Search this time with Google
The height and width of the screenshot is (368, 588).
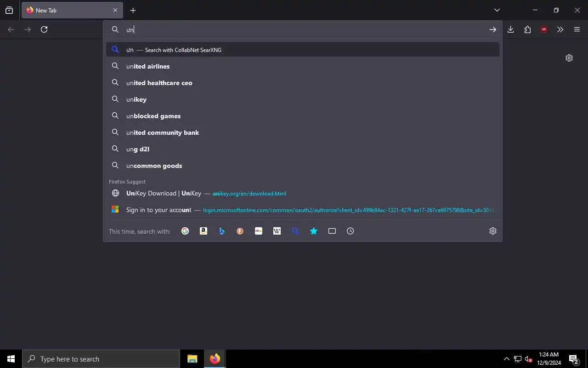click(185, 231)
